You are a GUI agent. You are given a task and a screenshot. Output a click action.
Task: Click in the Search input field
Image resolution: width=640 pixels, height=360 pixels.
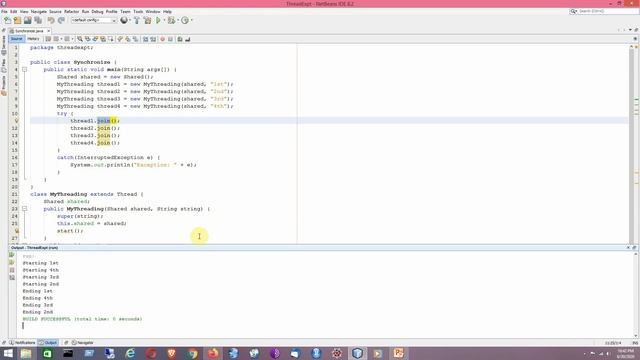(x=608, y=11)
